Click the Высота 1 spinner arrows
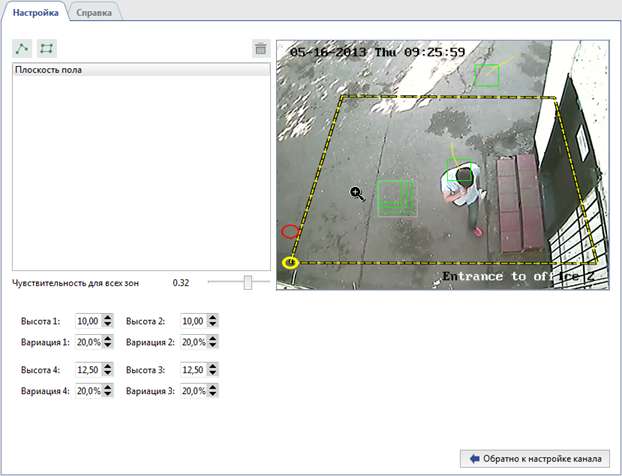This screenshot has width=622, height=476. pos(108,321)
